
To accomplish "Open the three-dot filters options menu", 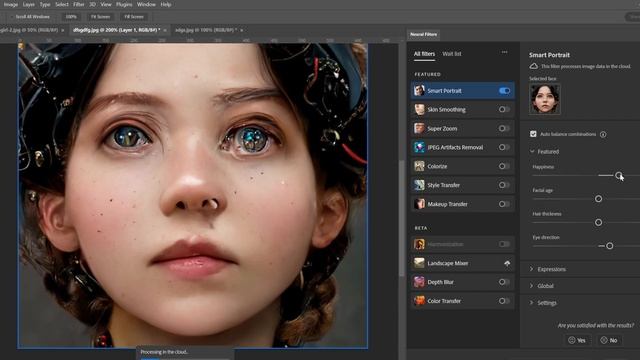I will [504, 52].
